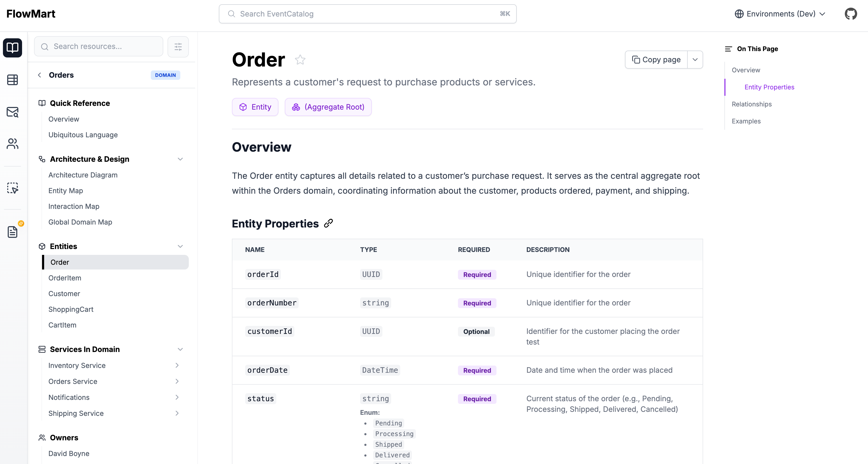The image size is (868, 464).
Task: Collapse the Architecture & Design section
Action: pyautogui.click(x=180, y=159)
